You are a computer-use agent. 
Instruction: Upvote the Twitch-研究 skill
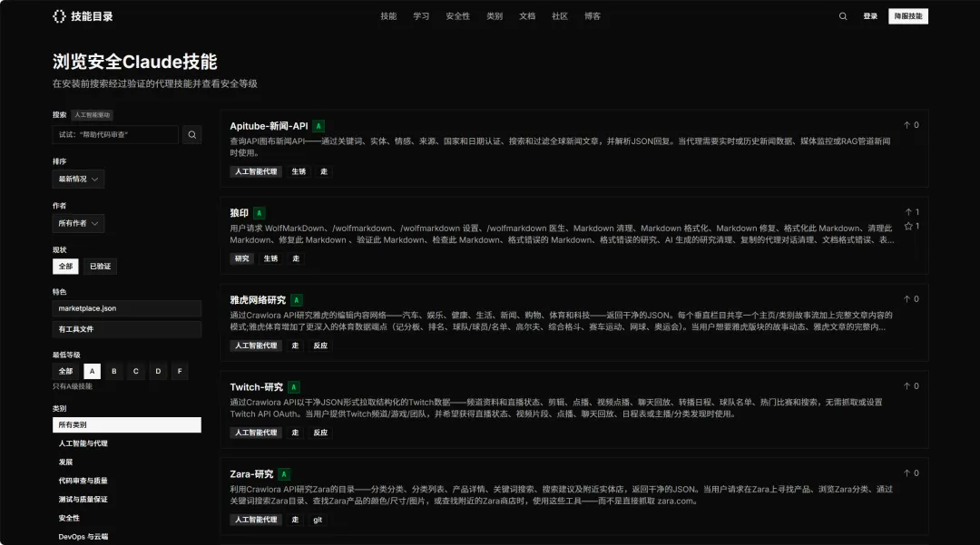click(911, 385)
